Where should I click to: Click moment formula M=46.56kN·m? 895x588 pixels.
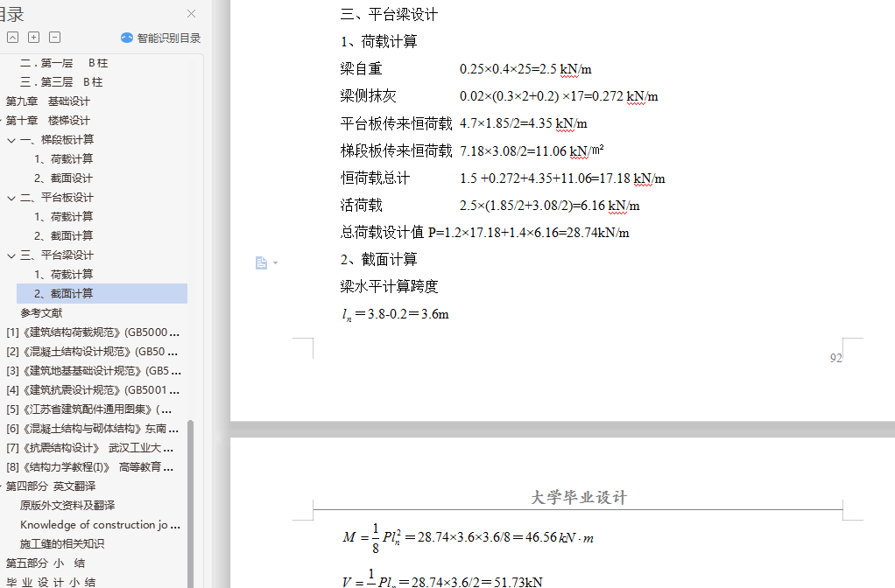(468, 538)
